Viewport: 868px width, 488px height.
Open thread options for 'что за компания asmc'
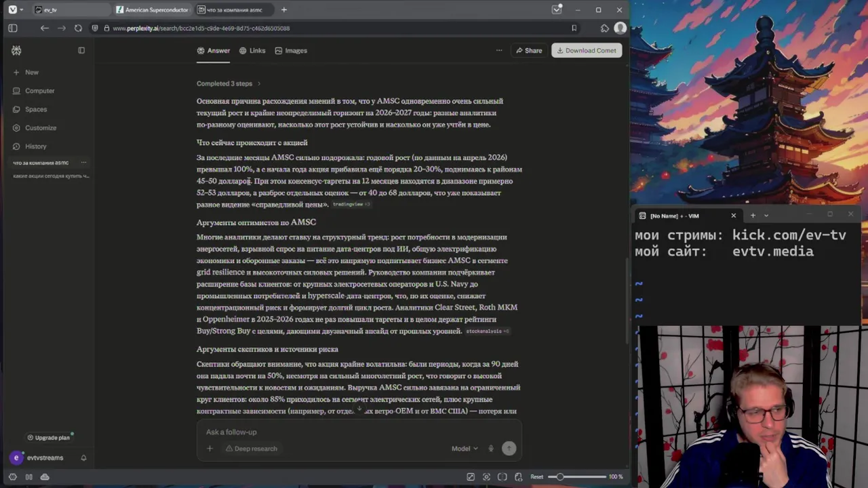pos(83,163)
